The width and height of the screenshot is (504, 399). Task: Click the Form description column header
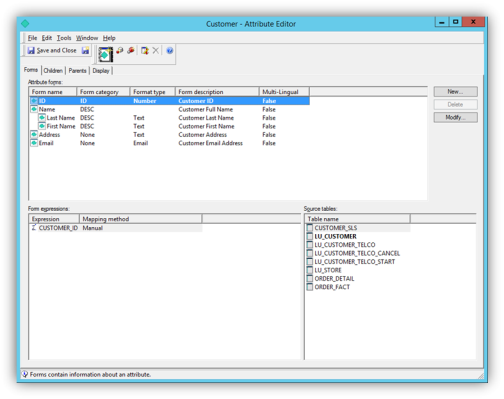pos(217,92)
